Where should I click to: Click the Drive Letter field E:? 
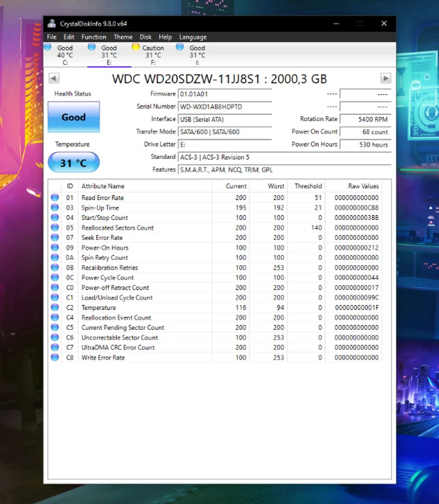coord(225,145)
